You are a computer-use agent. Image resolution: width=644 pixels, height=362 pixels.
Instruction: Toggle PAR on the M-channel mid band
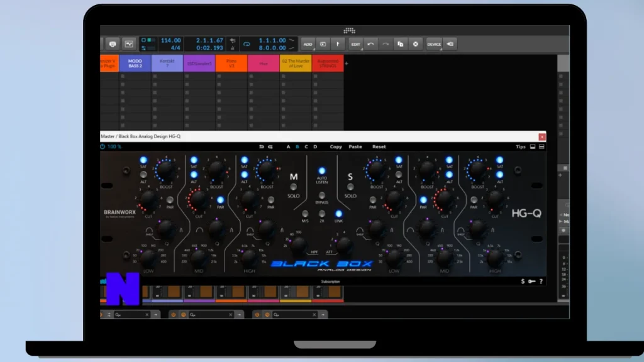tap(221, 200)
